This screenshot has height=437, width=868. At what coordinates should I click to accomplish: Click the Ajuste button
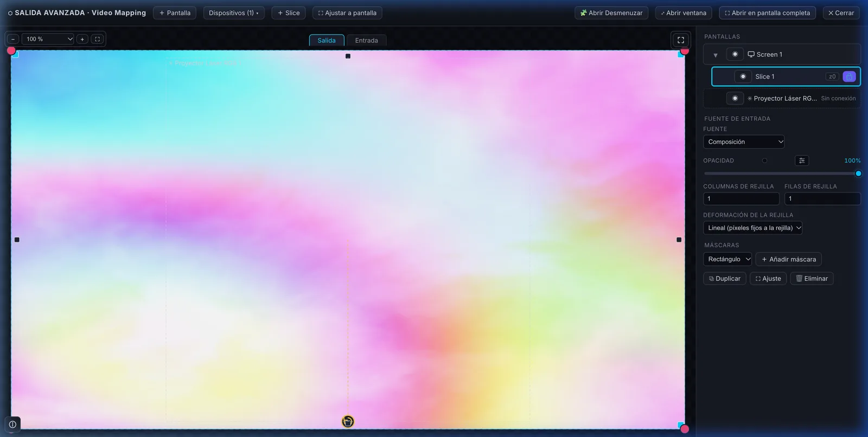click(768, 279)
